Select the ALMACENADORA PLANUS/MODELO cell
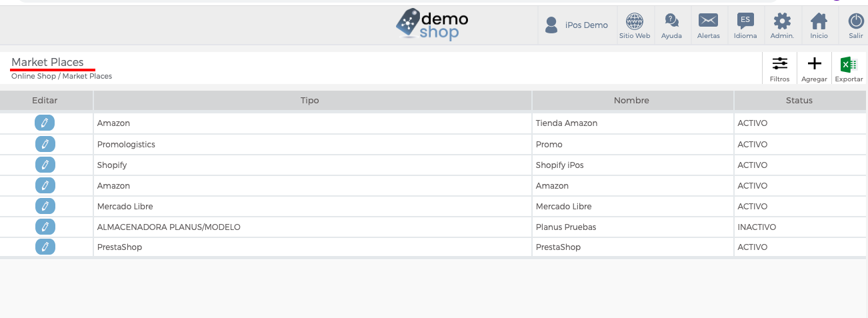Viewport: 868px width, 318px height. [313, 227]
